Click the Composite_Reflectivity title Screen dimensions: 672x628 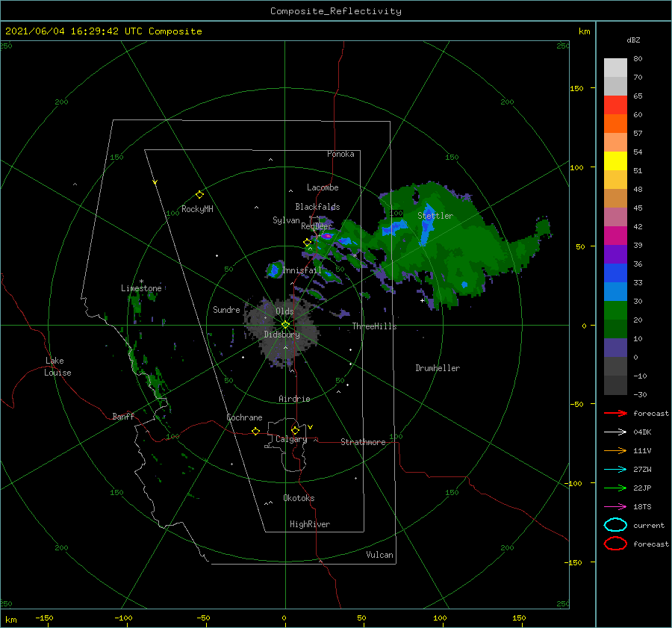coord(336,11)
